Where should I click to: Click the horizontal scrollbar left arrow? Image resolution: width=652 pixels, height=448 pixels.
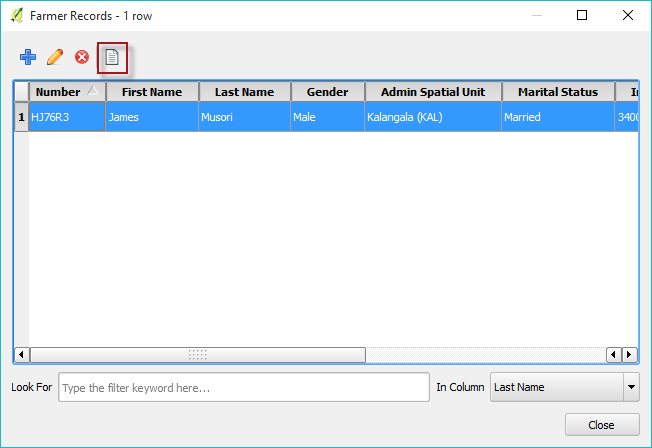click(21, 354)
